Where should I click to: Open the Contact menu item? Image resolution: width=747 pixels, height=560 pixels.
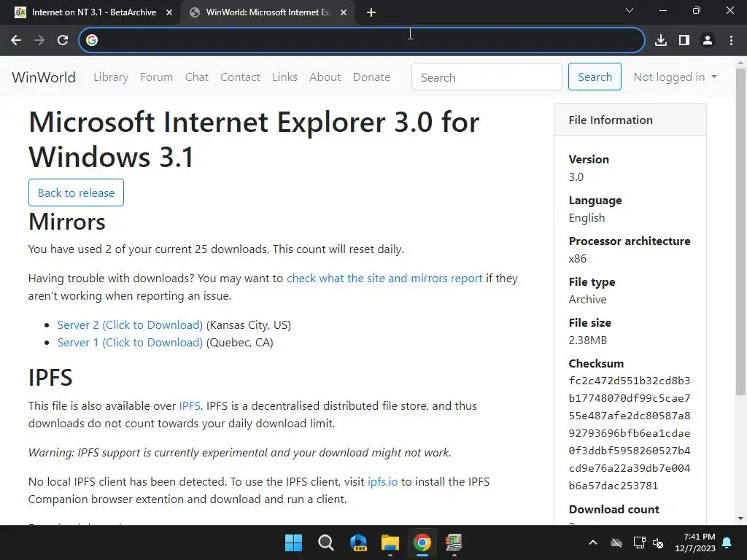coord(240,77)
